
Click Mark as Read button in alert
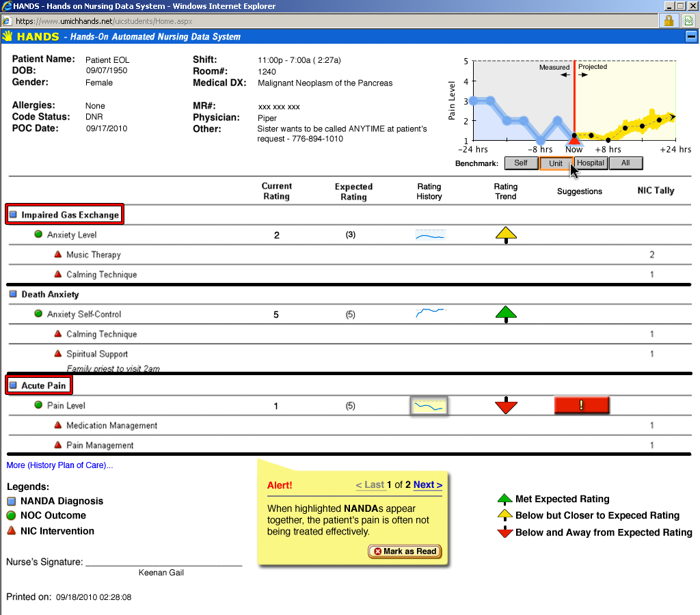tap(405, 551)
